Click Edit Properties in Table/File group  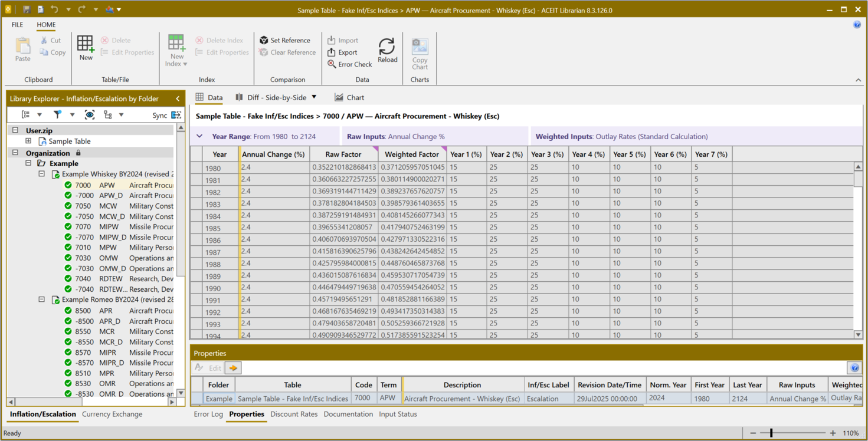(127, 52)
